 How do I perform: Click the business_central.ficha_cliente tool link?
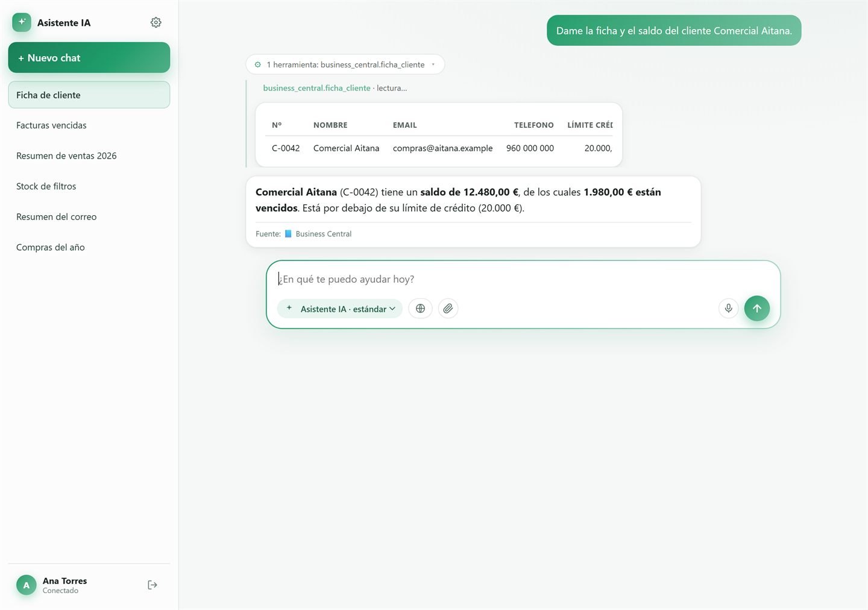coord(316,88)
